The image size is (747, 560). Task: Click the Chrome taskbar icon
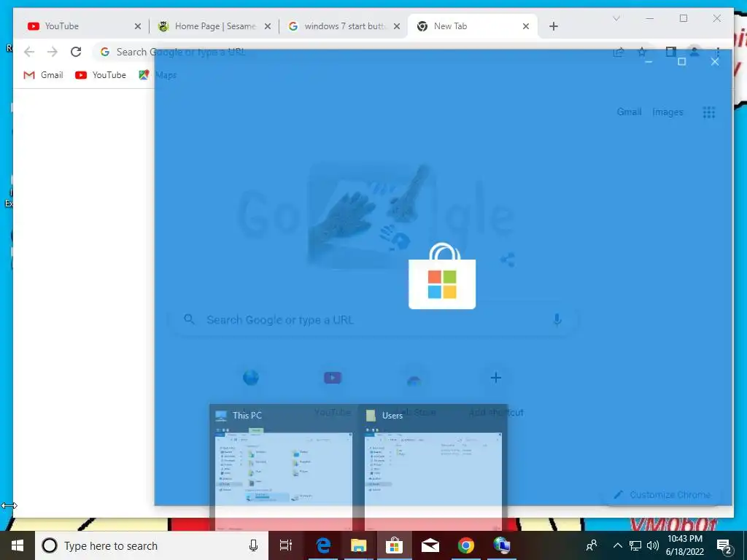[466, 545]
